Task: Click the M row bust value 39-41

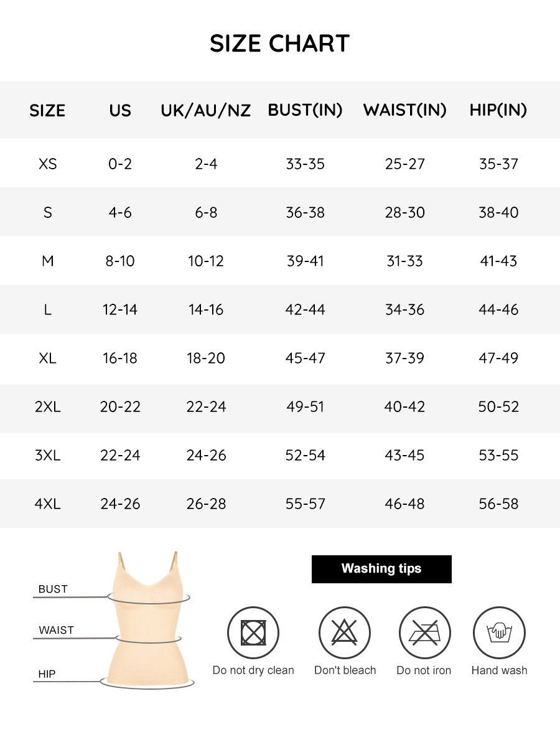Action: point(305,261)
